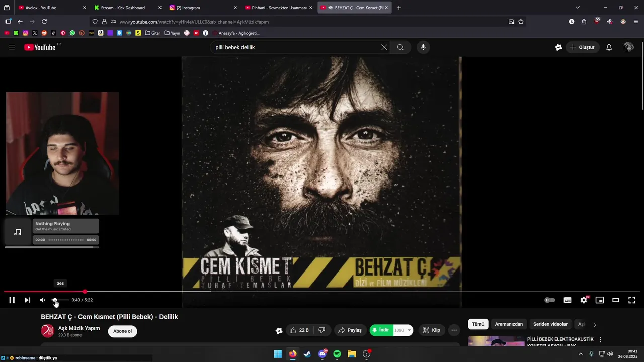Open the three-dot more actions menu
The width and height of the screenshot is (644, 362).
pyautogui.click(x=454, y=330)
